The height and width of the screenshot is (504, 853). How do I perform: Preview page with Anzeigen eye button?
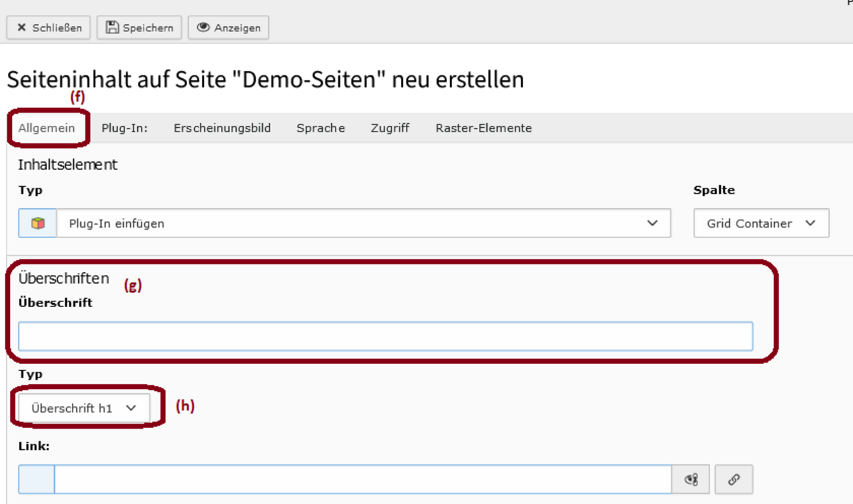[x=228, y=28]
